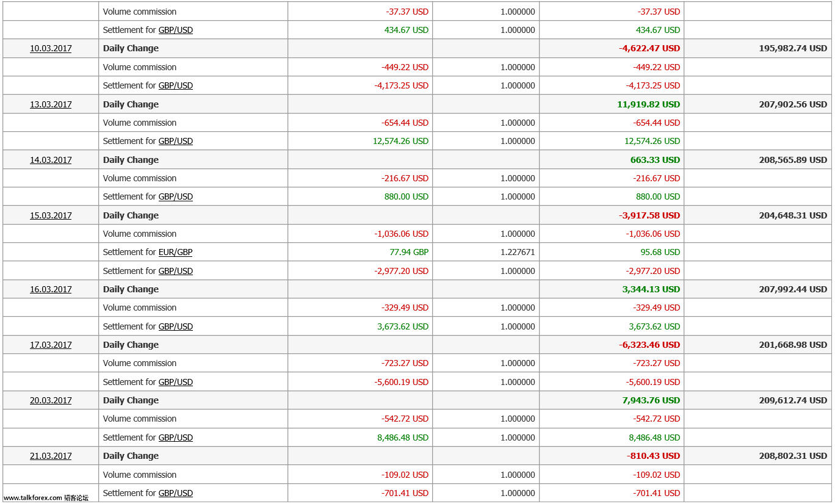The height and width of the screenshot is (504, 835).
Task: Open the 16.03.2017 date link
Action: [51, 289]
